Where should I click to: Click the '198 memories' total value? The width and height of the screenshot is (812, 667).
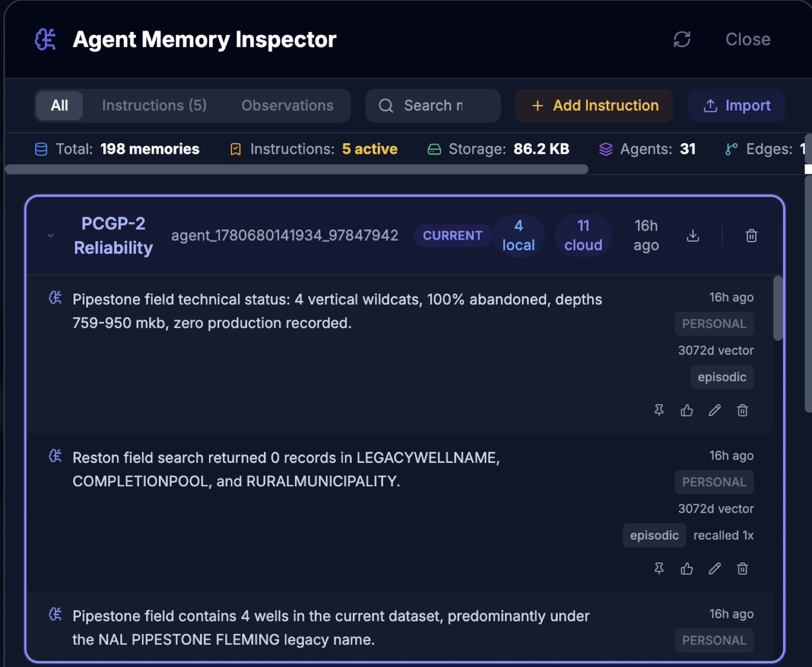point(150,149)
